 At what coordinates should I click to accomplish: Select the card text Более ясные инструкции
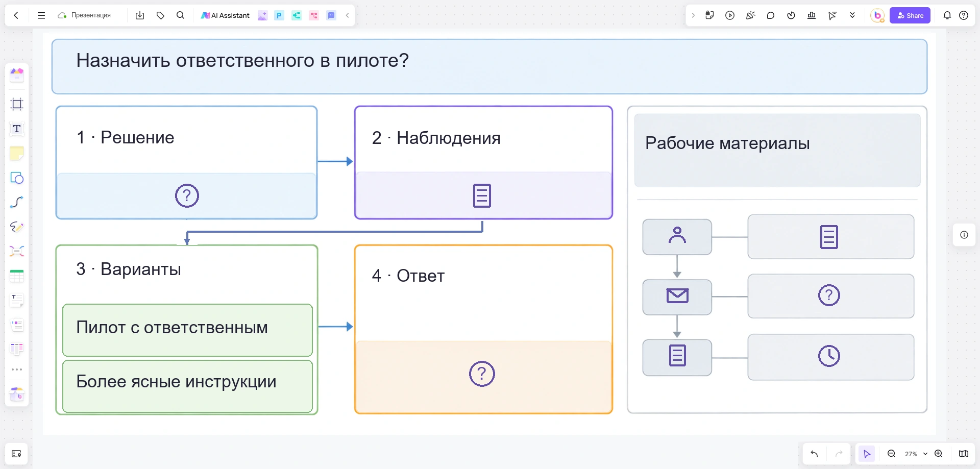click(x=176, y=382)
